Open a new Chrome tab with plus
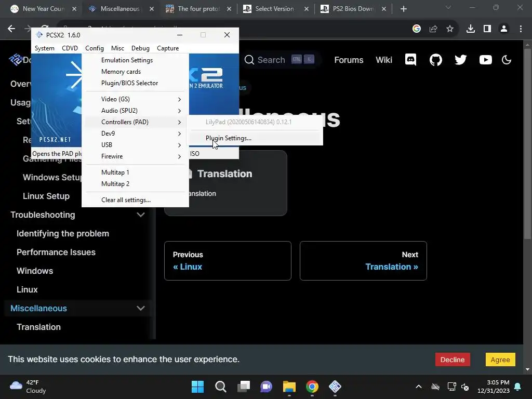 (x=403, y=9)
